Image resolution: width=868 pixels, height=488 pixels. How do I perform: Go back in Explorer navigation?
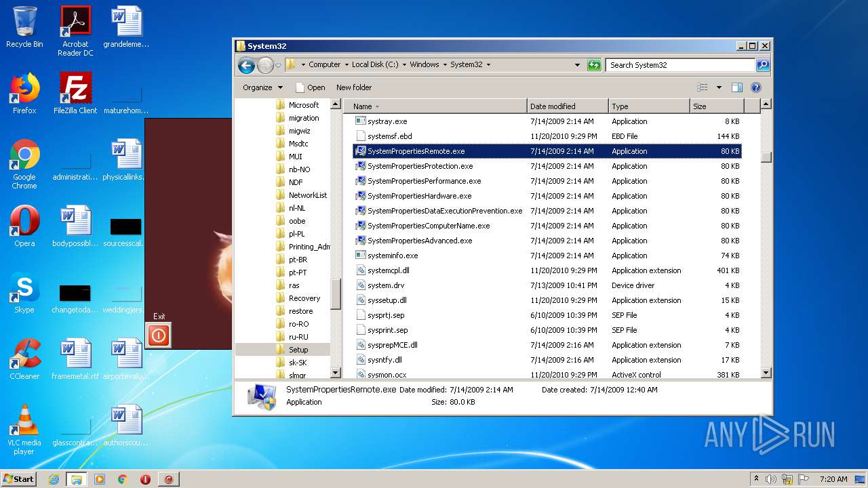pyautogui.click(x=246, y=65)
